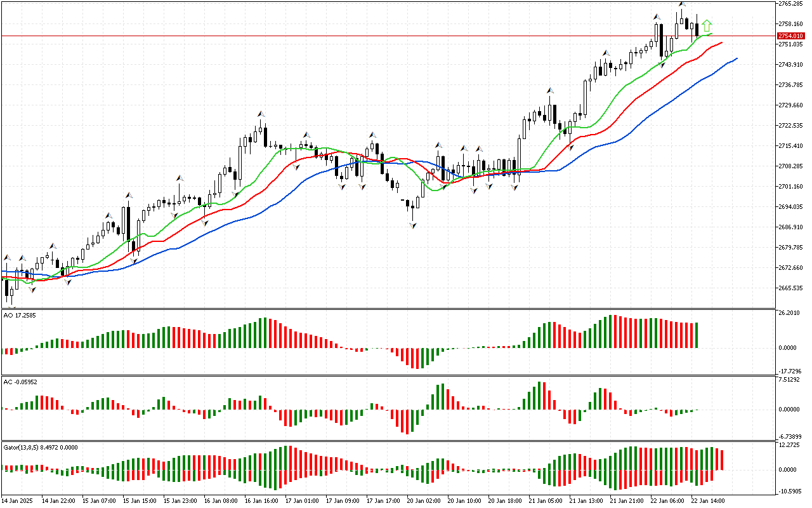812x508 pixels.
Task: Click the 26.2010 value on AO scale
Action: [790, 314]
